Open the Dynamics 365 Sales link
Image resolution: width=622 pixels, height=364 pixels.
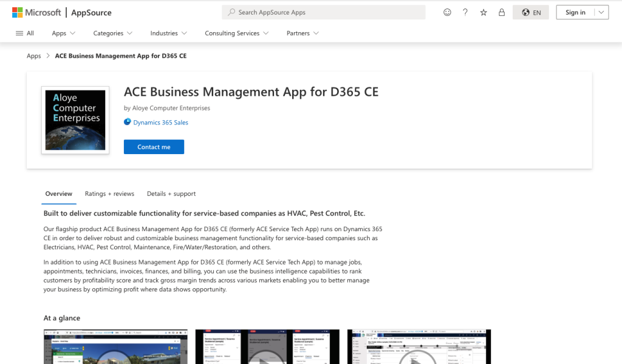point(160,123)
